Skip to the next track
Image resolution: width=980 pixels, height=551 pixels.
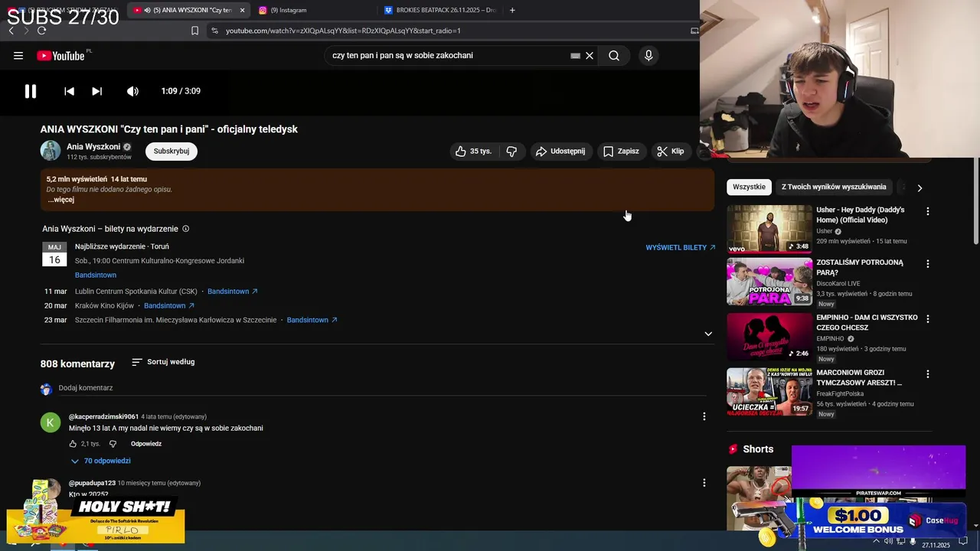97,91
